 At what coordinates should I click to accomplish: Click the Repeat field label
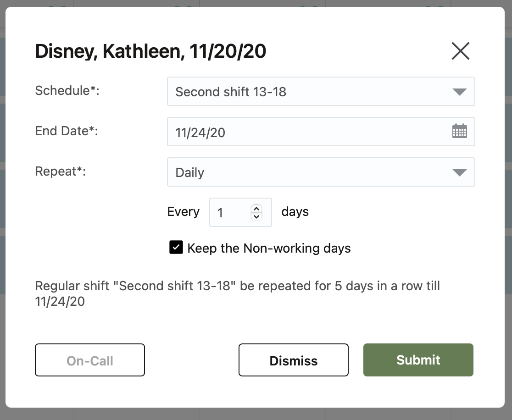click(x=61, y=171)
